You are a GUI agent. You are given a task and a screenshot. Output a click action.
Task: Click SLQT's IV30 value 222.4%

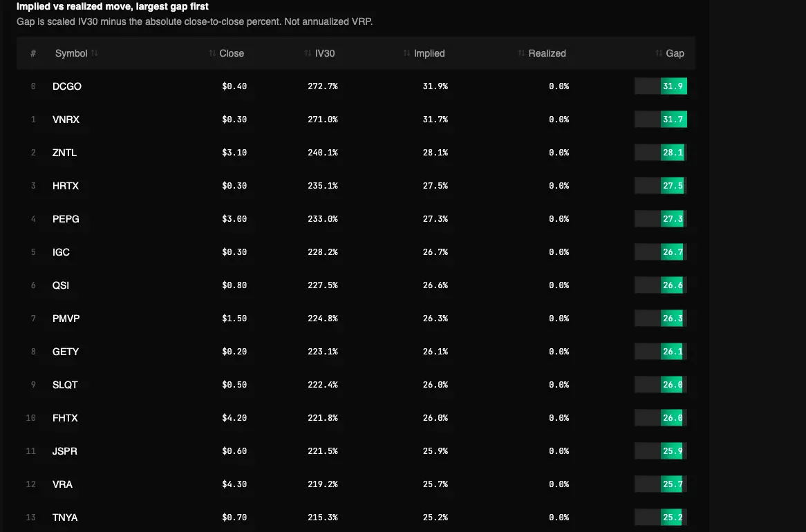[323, 384]
